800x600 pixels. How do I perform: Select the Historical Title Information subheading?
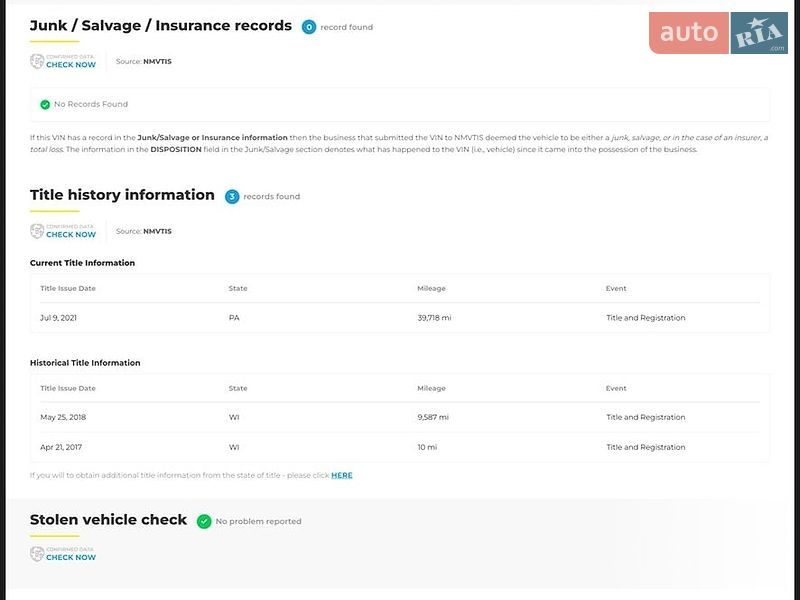coord(85,363)
